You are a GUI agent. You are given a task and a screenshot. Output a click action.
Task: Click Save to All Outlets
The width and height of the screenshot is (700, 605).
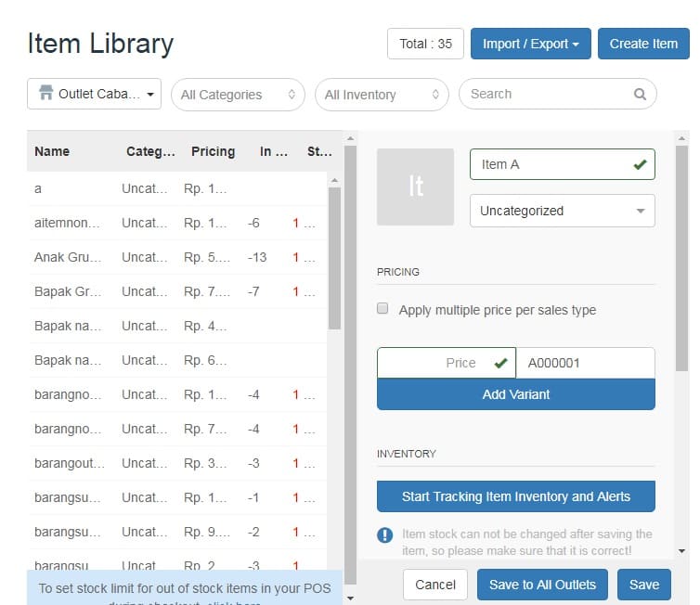(542, 585)
